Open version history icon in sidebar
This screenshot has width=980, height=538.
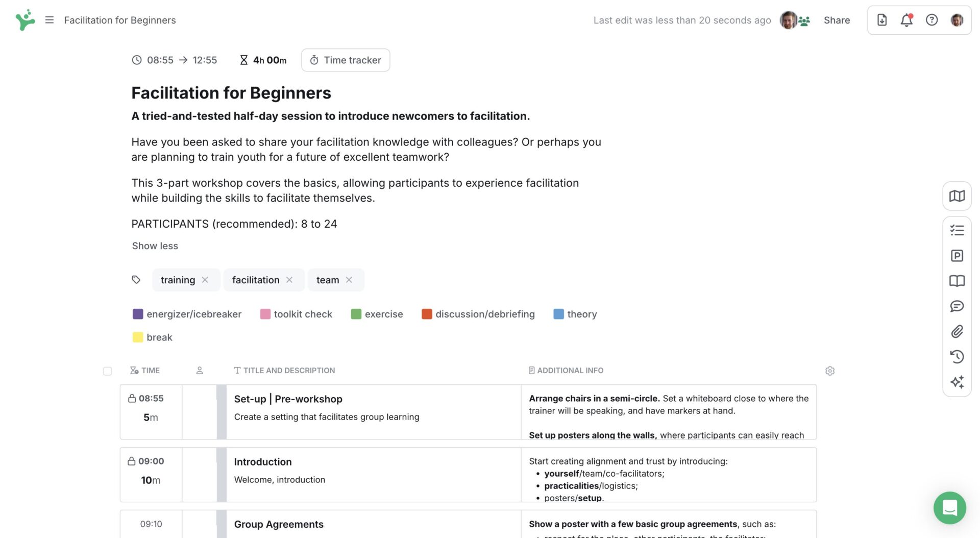(957, 356)
